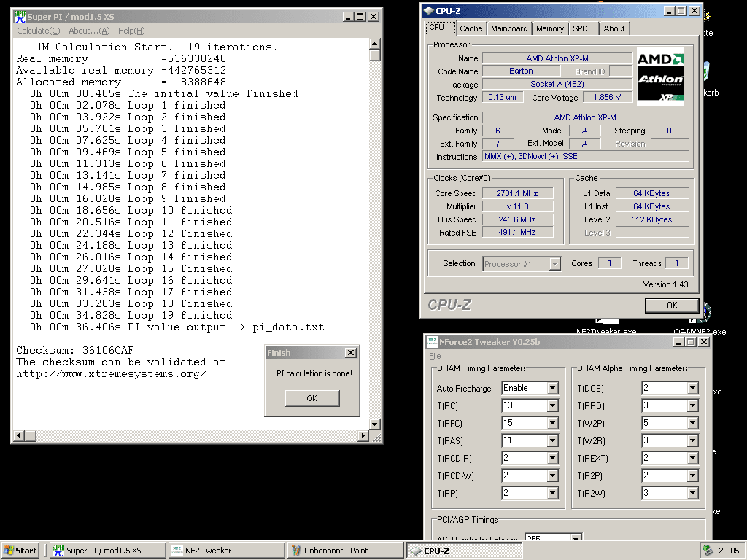Screen dimensions: 747x560
Task: Click the Core Voltage value 1.856 V
Action: point(606,97)
